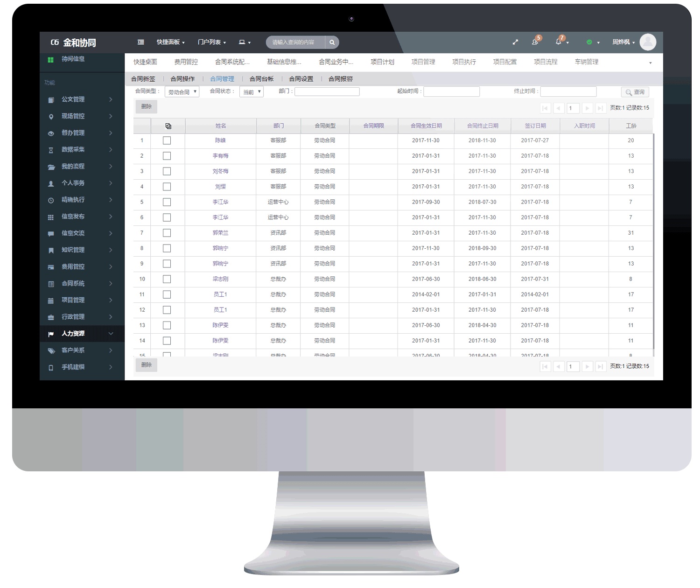Screen dimensions: 700x588
Task: Open employee link 陈峰
Action: point(220,140)
